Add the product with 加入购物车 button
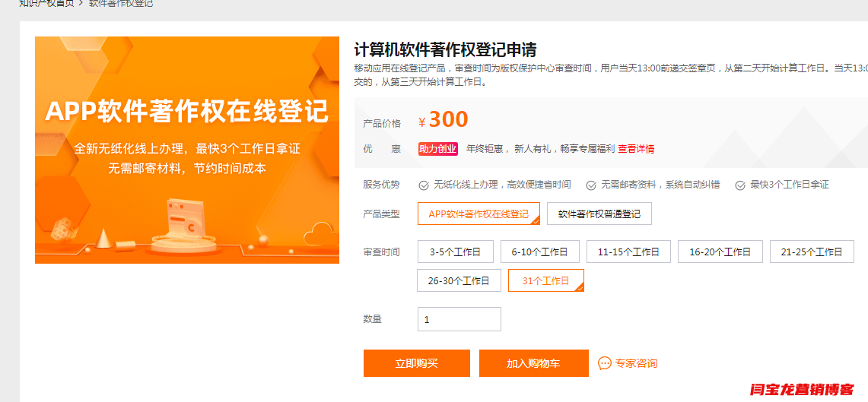This screenshot has width=868, height=402. tap(533, 363)
